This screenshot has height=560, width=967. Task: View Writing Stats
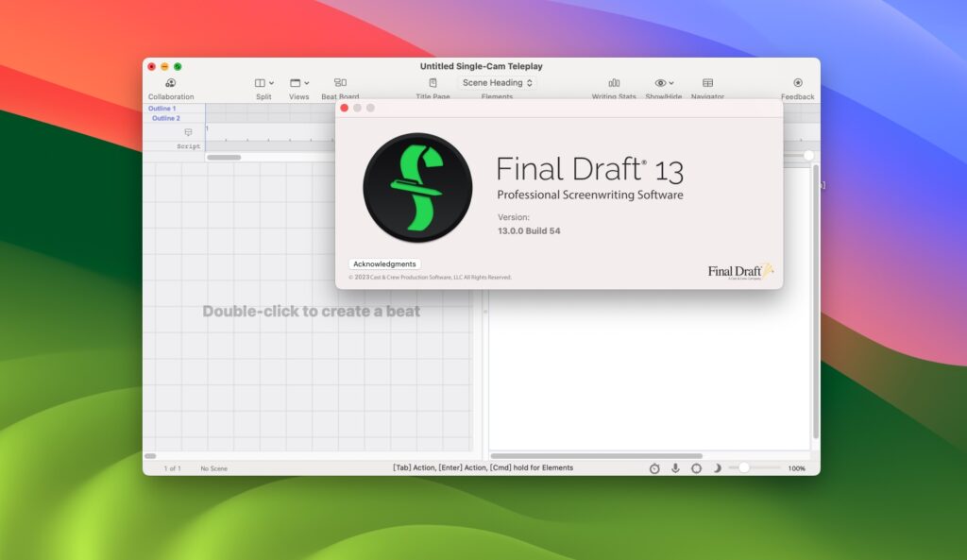point(612,85)
